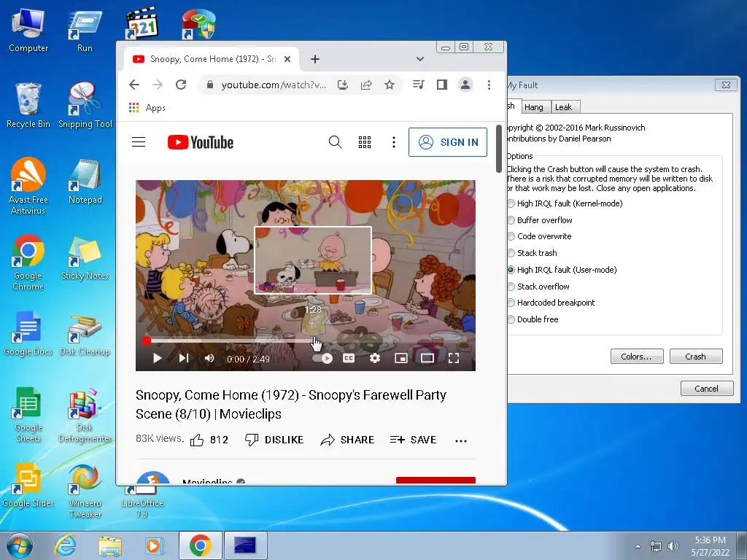This screenshot has width=747, height=560.
Task: Bookmark this tab with star
Action: point(390,85)
